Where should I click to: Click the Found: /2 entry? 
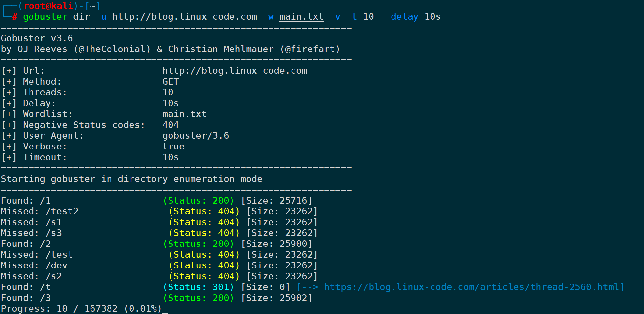(x=26, y=244)
